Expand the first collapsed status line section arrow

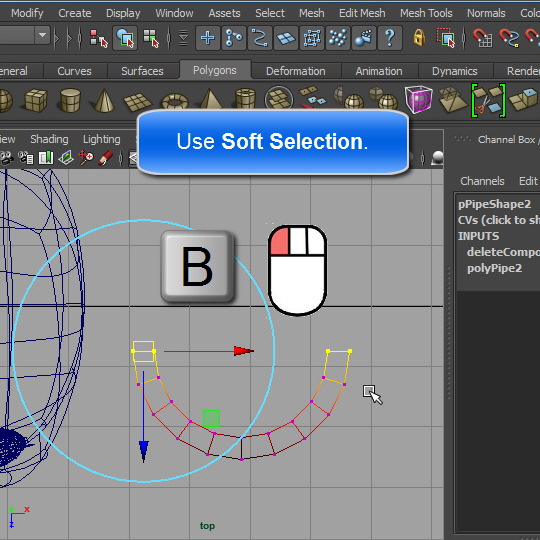tap(57, 38)
